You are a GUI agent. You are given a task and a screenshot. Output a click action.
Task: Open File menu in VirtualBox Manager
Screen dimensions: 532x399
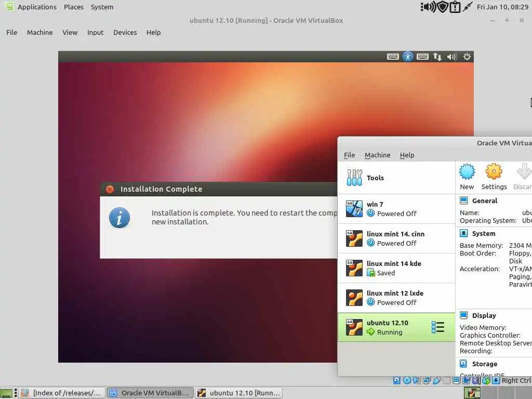click(x=350, y=155)
